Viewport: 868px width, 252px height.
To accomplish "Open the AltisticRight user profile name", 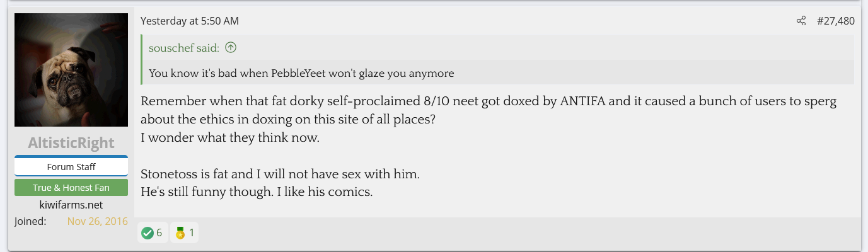I will (x=71, y=143).
